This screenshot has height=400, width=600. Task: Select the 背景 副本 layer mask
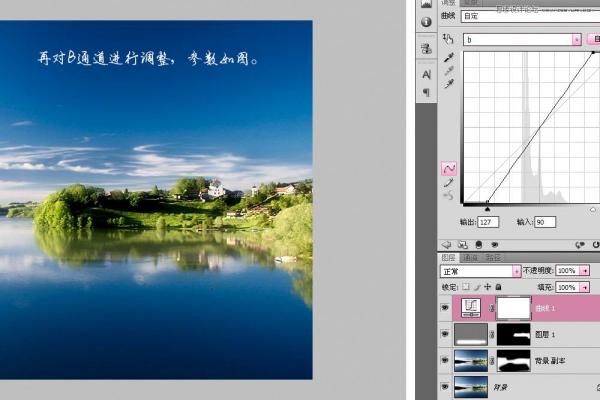coord(514,361)
